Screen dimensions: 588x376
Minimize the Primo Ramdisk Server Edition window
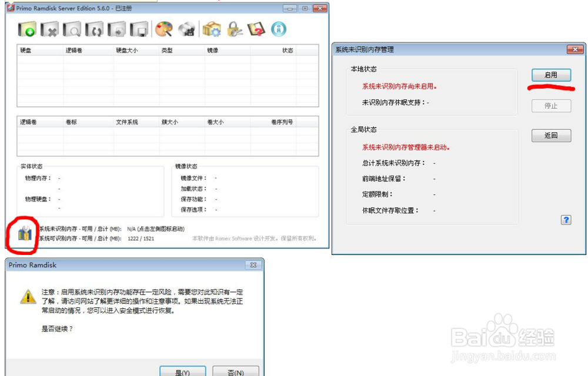point(289,8)
